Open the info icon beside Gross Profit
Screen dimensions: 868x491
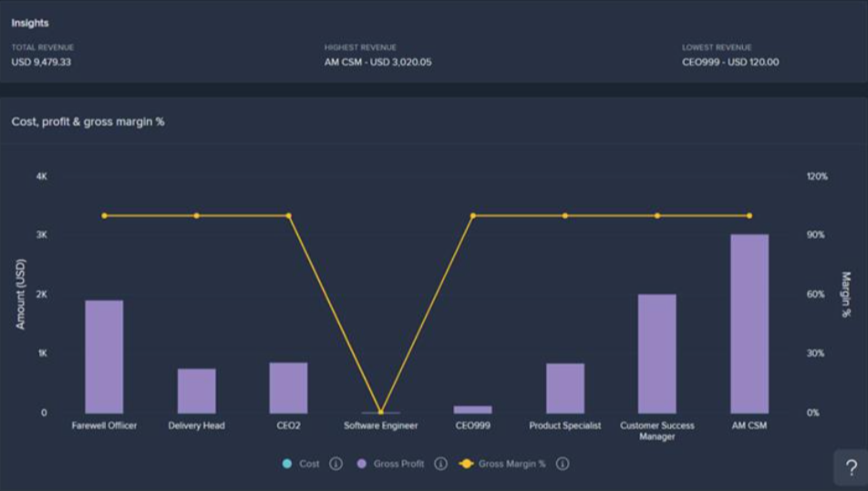point(440,464)
